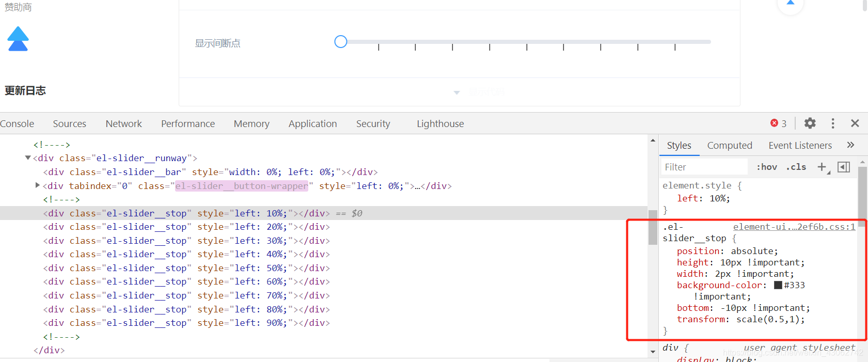Select el-slider__stop node with left 20%

pos(186,227)
